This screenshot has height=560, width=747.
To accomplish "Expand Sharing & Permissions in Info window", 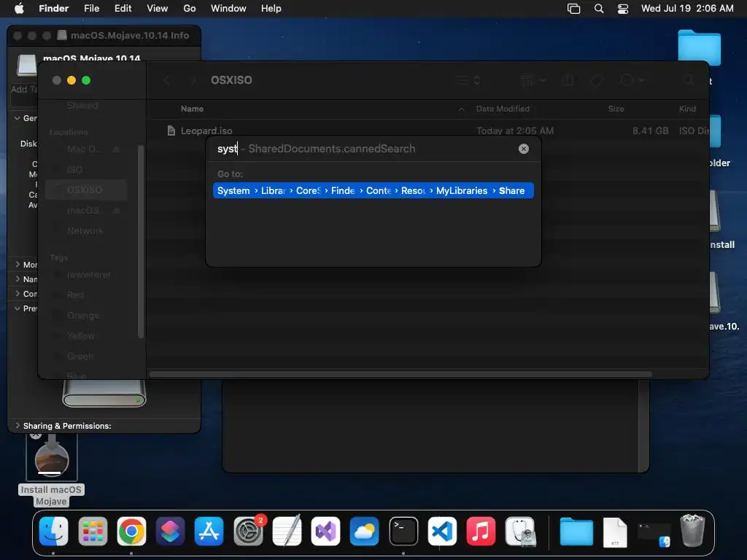I will click(18, 425).
